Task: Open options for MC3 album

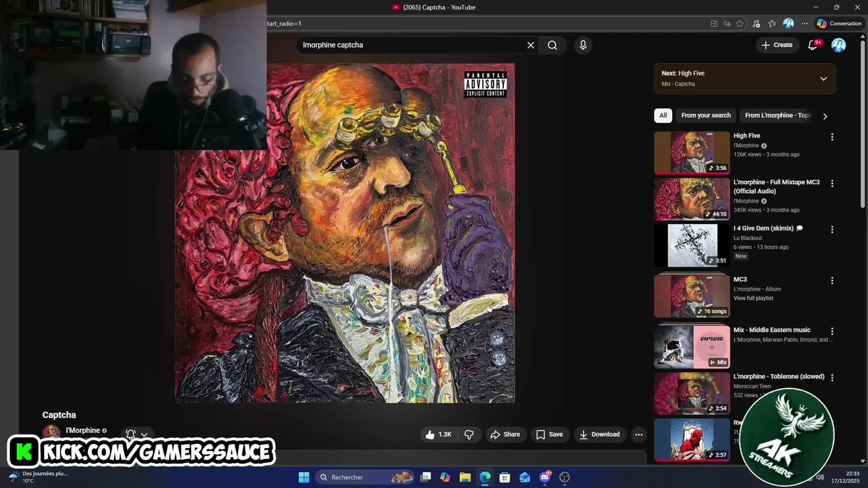Action: [x=832, y=281]
